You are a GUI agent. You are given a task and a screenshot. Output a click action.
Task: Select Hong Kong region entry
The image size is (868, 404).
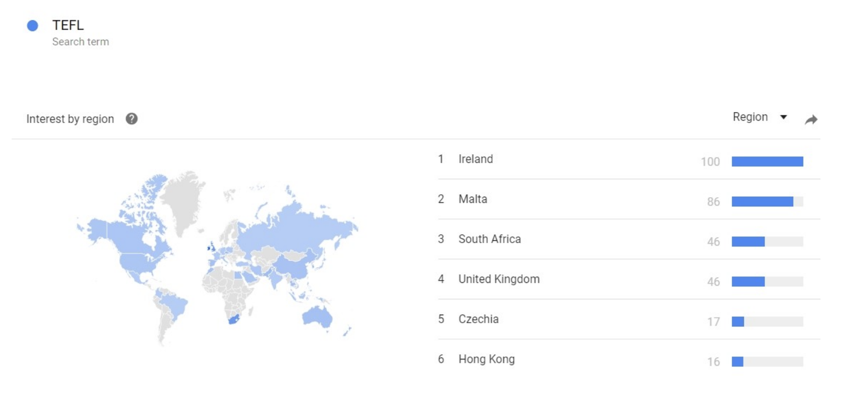click(x=486, y=359)
